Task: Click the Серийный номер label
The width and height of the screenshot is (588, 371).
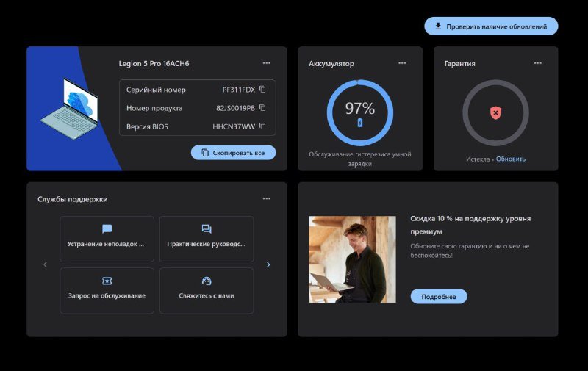Action: pyautogui.click(x=156, y=90)
